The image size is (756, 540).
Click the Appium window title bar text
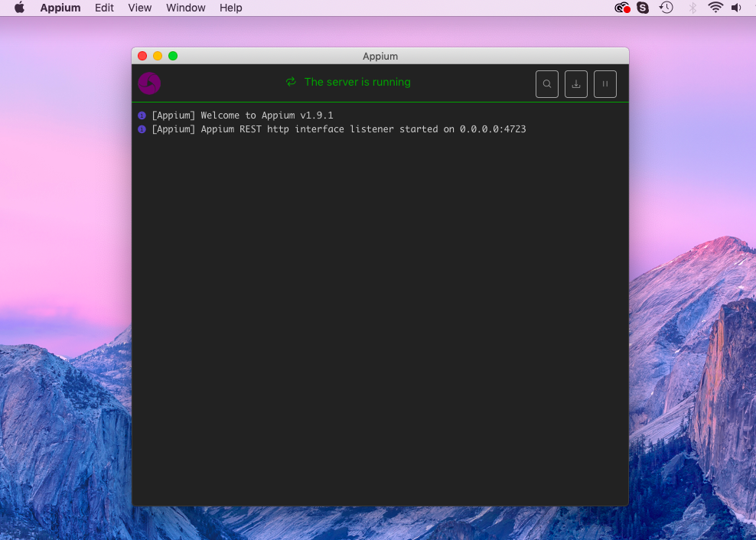(x=380, y=57)
